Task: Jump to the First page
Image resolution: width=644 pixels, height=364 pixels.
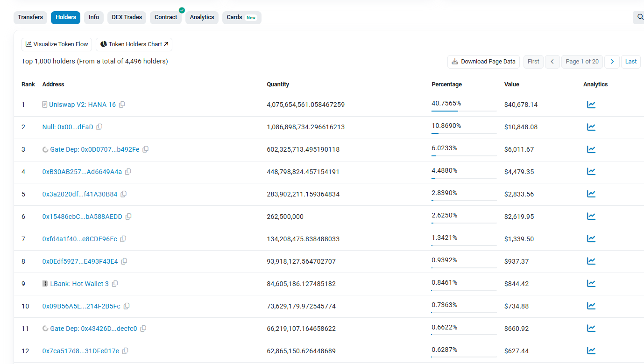Action: coord(533,62)
